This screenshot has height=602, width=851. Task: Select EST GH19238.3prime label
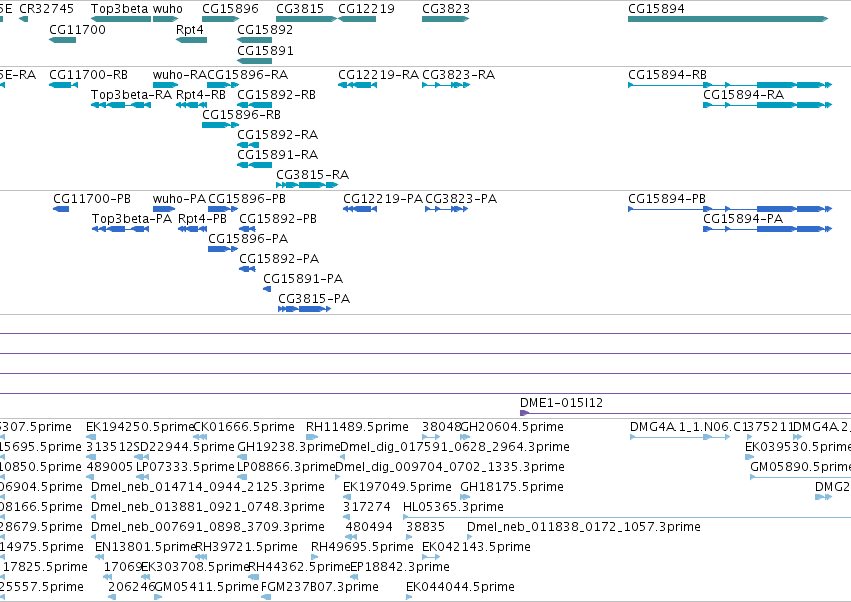289,447
